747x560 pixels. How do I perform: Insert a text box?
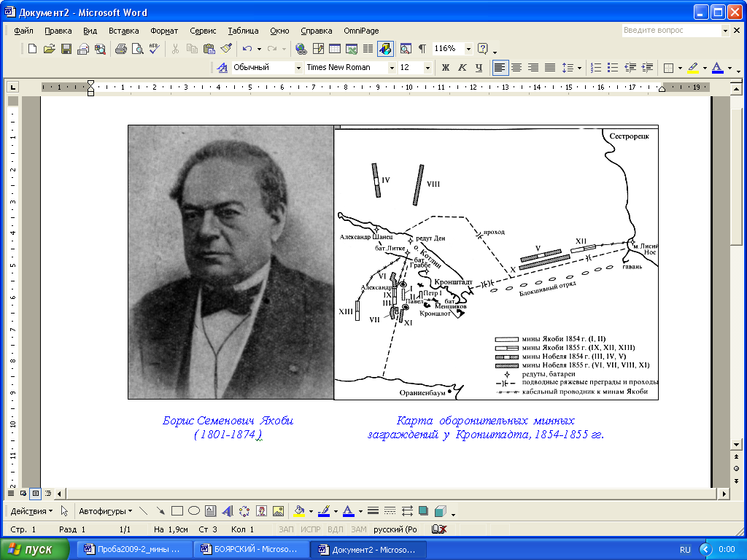click(211, 511)
